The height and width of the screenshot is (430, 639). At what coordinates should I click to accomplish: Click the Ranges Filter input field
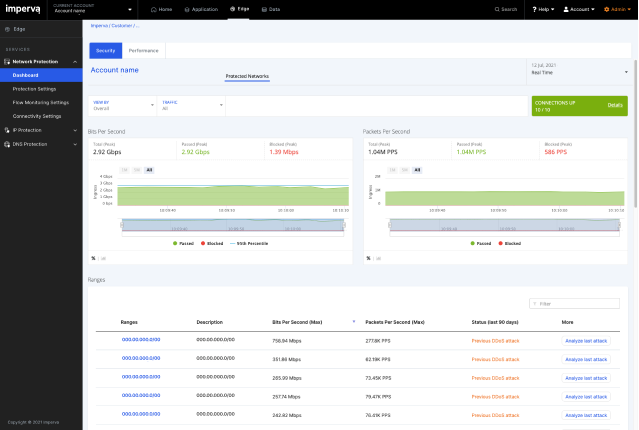click(x=577, y=303)
